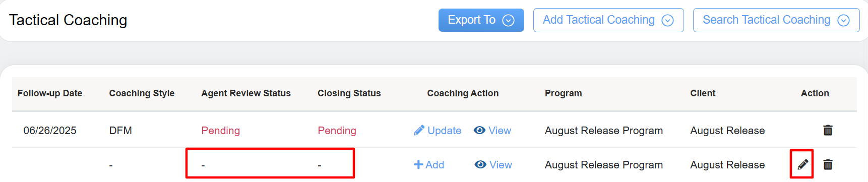Image resolution: width=868 pixels, height=182 pixels.
Task: Click the Coaching Style column header
Action: pyautogui.click(x=142, y=93)
